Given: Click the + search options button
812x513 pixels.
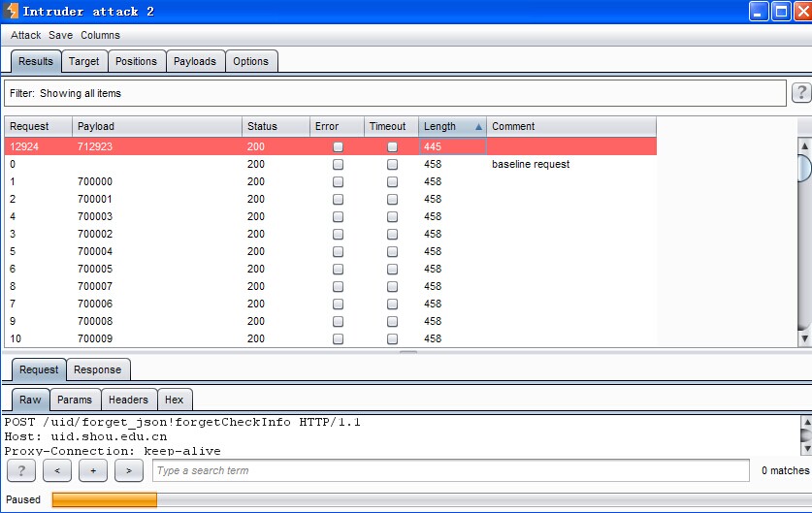Looking at the screenshot, I should click(93, 470).
